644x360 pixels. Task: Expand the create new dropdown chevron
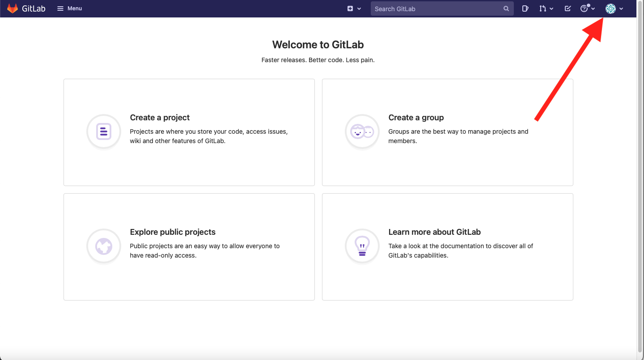coord(359,8)
